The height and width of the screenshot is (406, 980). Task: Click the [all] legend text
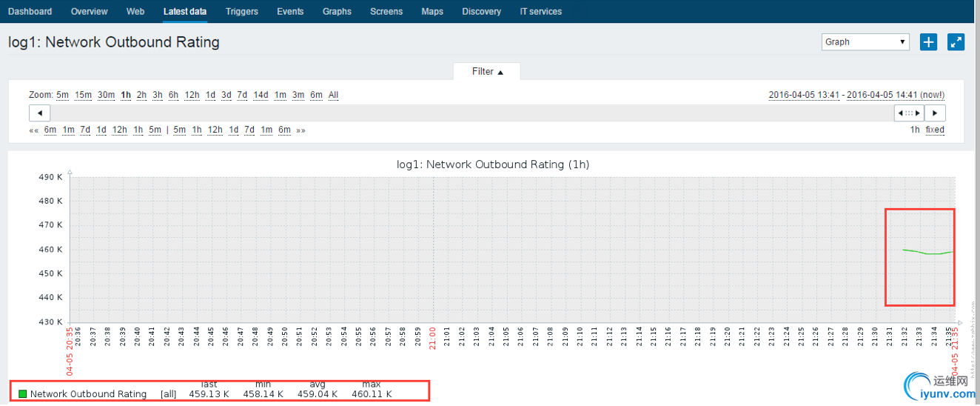click(169, 394)
